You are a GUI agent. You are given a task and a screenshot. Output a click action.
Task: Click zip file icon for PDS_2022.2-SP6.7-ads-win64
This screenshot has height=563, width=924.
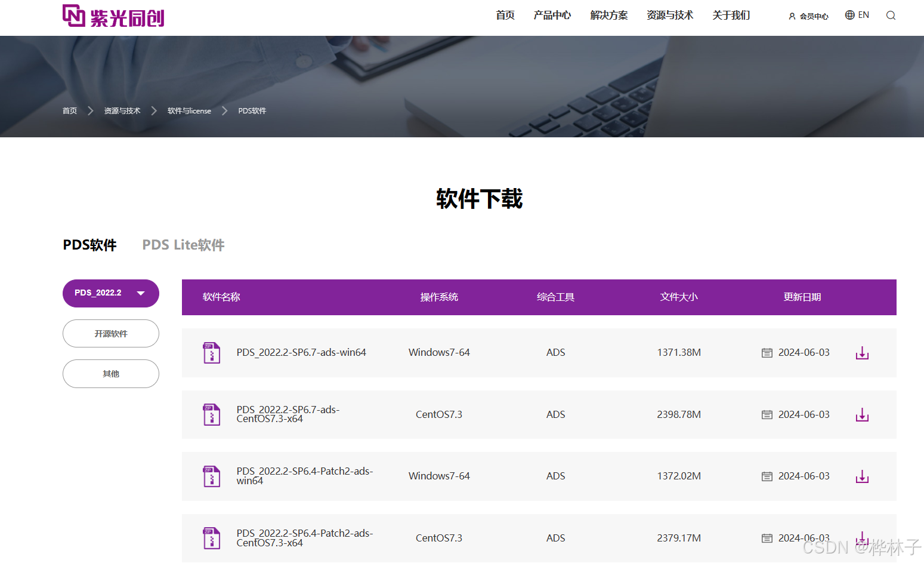[x=212, y=353]
